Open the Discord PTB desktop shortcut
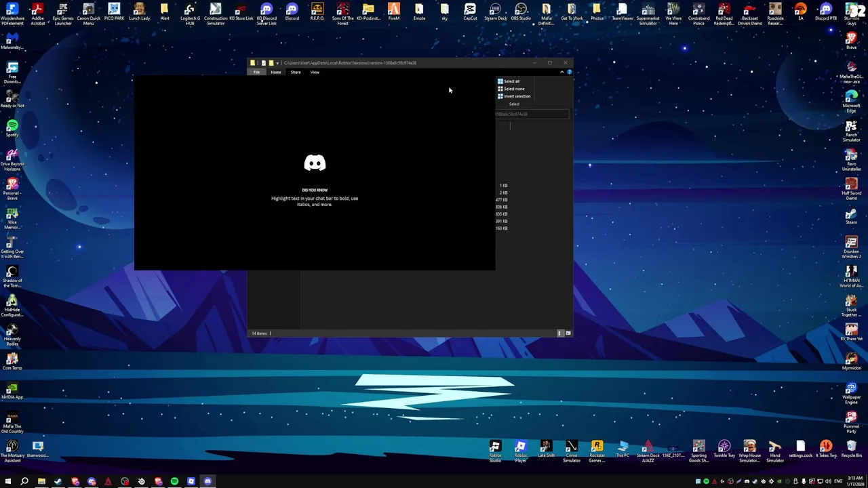The height and width of the screenshot is (488, 868). (826, 12)
